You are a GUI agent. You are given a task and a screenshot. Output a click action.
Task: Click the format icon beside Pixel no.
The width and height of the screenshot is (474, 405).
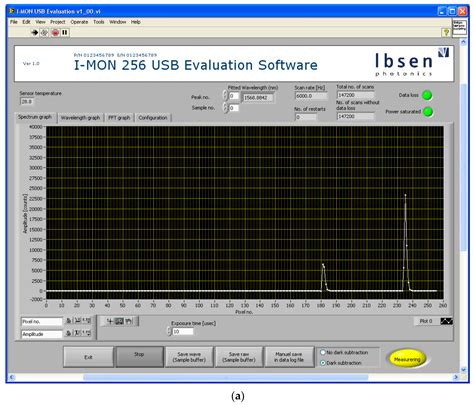86,321
